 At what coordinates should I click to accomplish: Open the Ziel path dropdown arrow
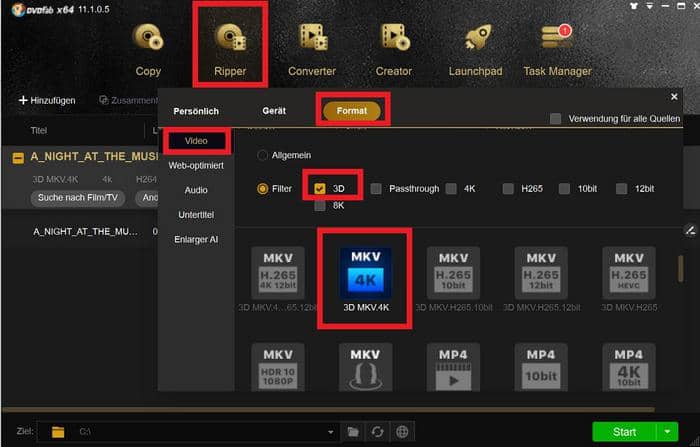tap(330, 432)
